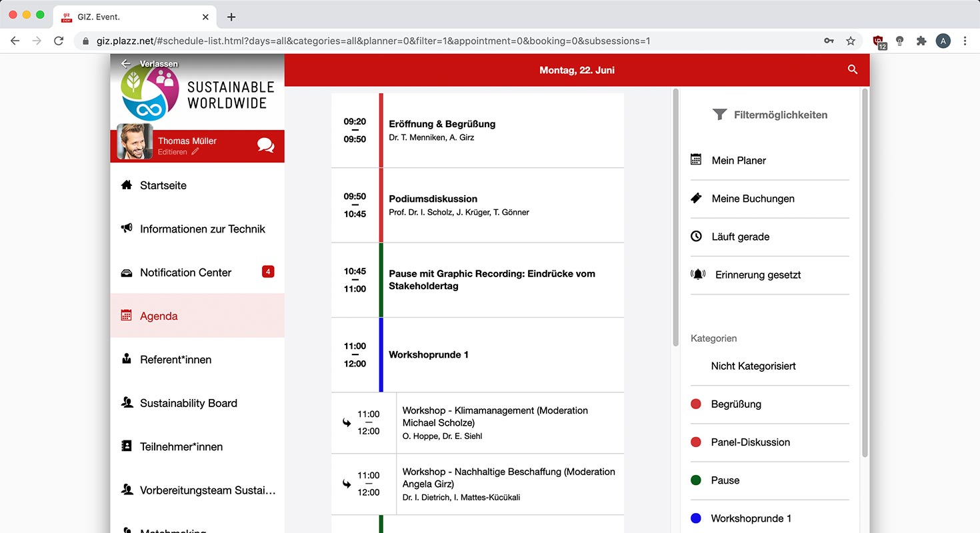Click the speaker icon for Referent*innen
The height and width of the screenshot is (533, 980).
pos(127,359)
